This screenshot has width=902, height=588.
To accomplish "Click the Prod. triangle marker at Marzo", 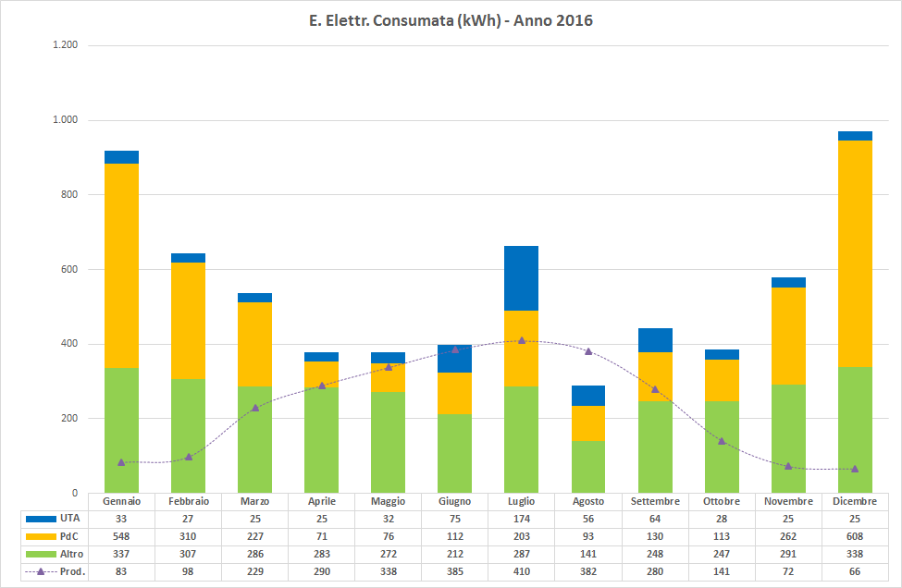I will (x=255, y=408).
